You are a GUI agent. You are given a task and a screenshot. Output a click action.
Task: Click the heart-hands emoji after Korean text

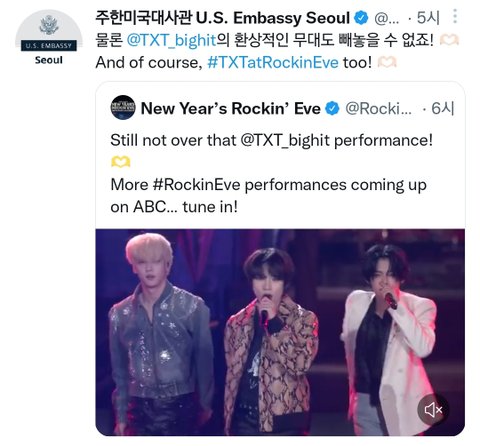449,40
